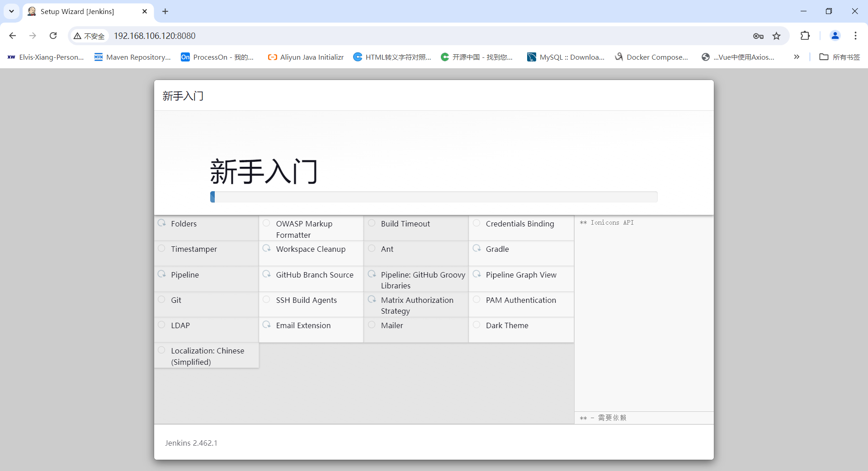This screenshot has height=471, width=868.
Task: Click the Credentials Binding plugin name
Action: [520, 224]
